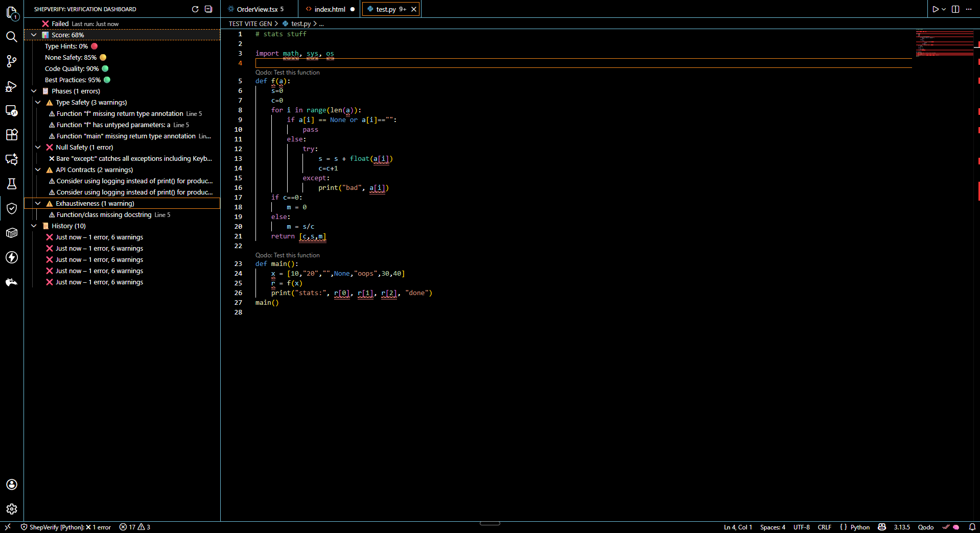
Task: Select the bare except error item
Action: click(134, 158)
